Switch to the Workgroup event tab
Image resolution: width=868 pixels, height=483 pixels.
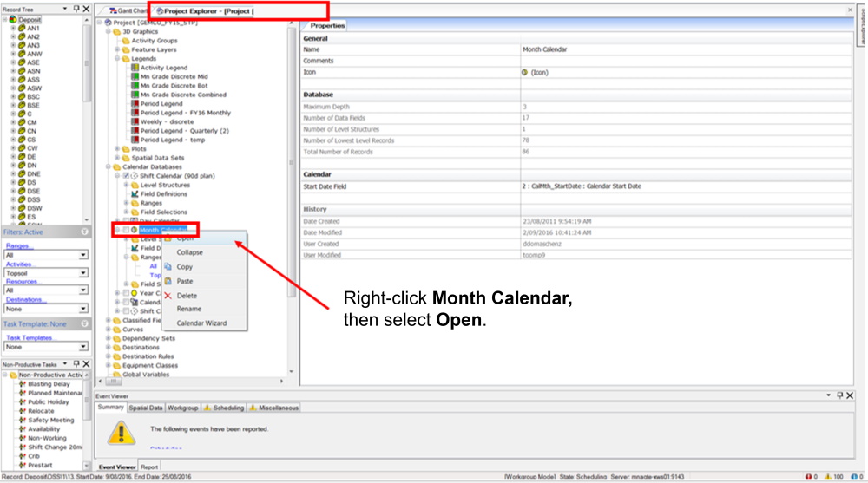[x=182, y=408]
